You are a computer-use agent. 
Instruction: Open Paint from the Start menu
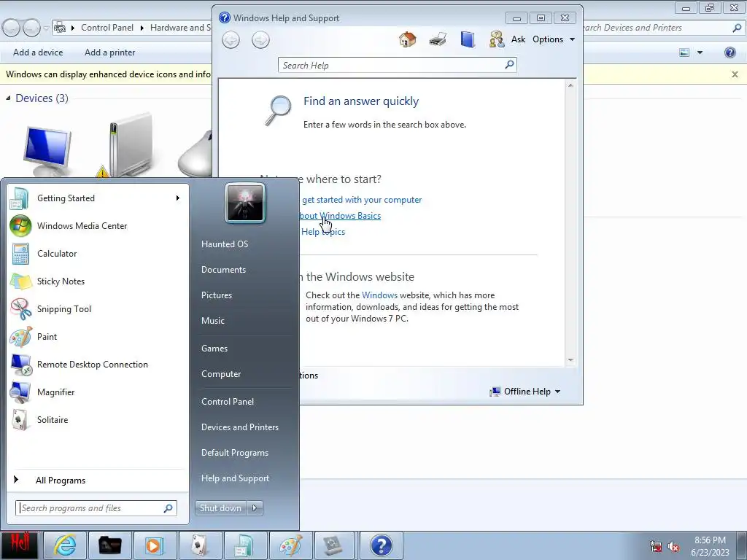(x=98, y=336)
